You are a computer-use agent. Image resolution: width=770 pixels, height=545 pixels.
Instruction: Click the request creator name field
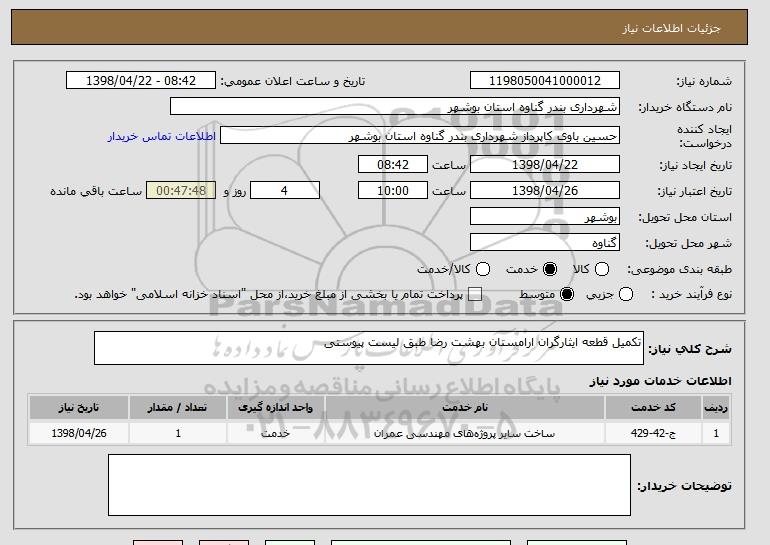coord(420,136)
